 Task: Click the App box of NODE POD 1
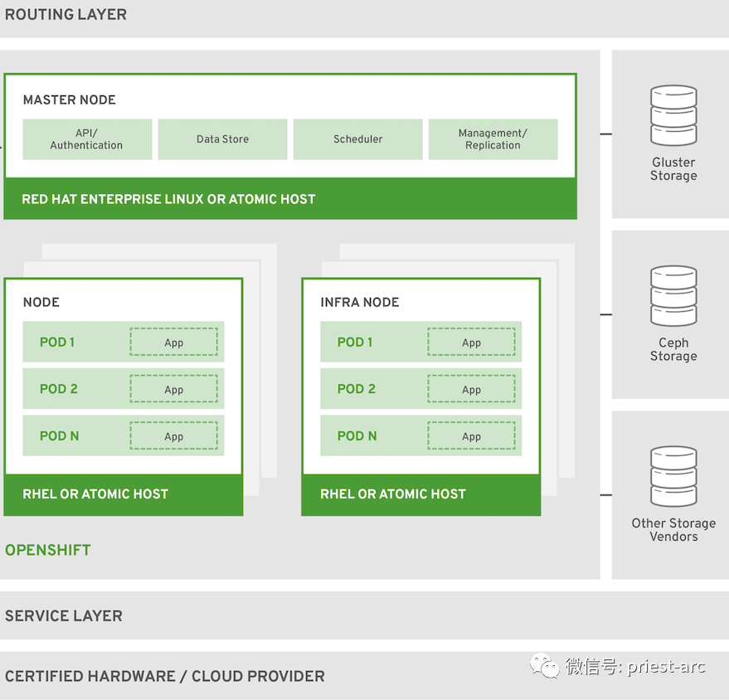click(173, 342)
